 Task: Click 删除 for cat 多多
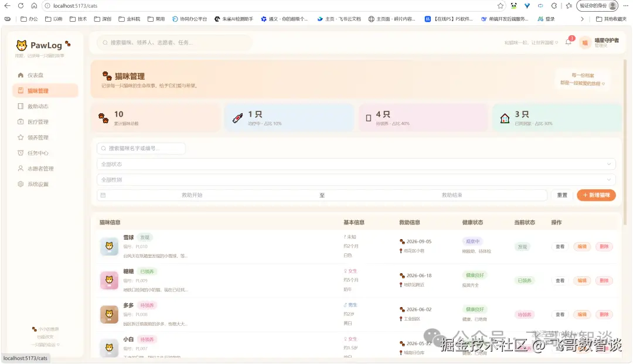click(604, 314)
